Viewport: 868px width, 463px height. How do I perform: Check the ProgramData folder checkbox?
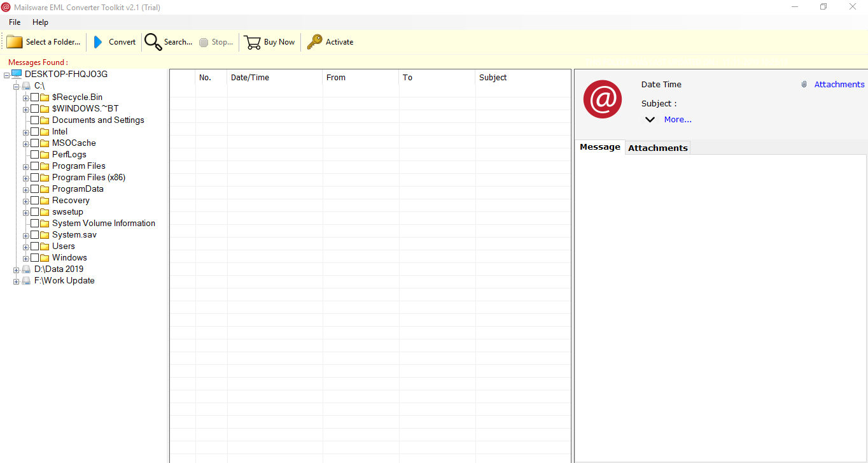pyautogui.click(x=34, y=189)
